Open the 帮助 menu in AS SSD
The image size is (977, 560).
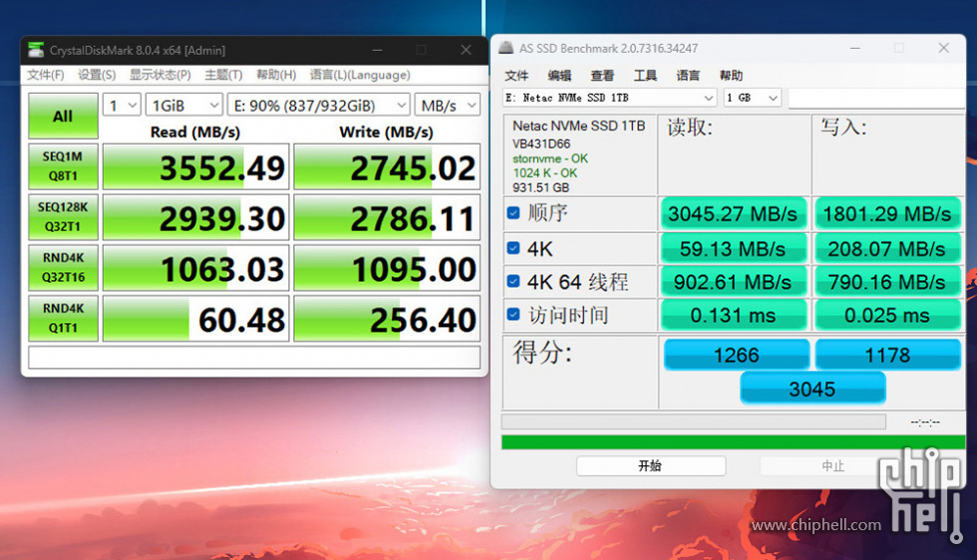[731, 76]
